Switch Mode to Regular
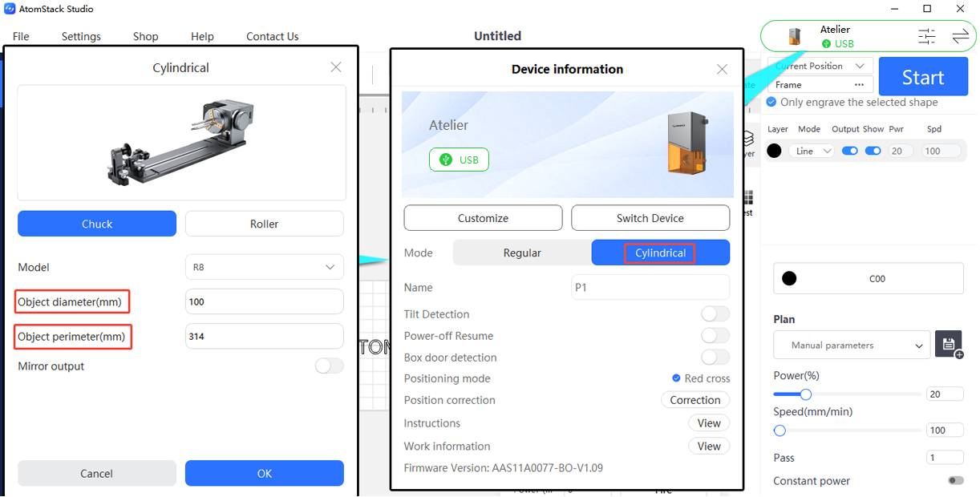The height and width of the screenshot is (497, 980). click(522, 253)
